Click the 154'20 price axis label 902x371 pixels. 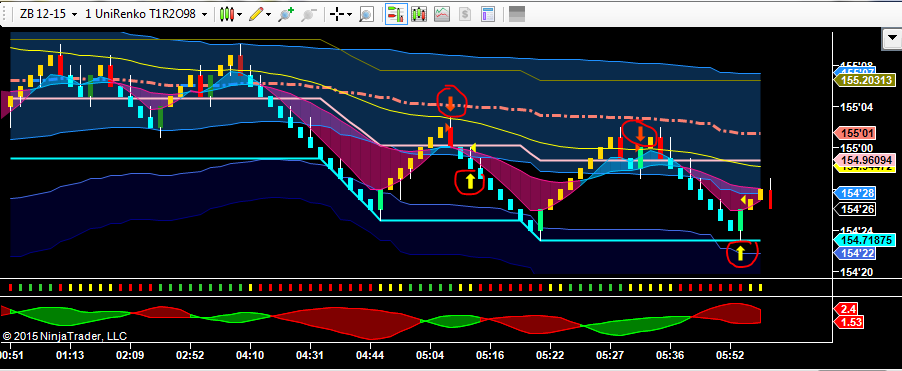tap(857, 272)
